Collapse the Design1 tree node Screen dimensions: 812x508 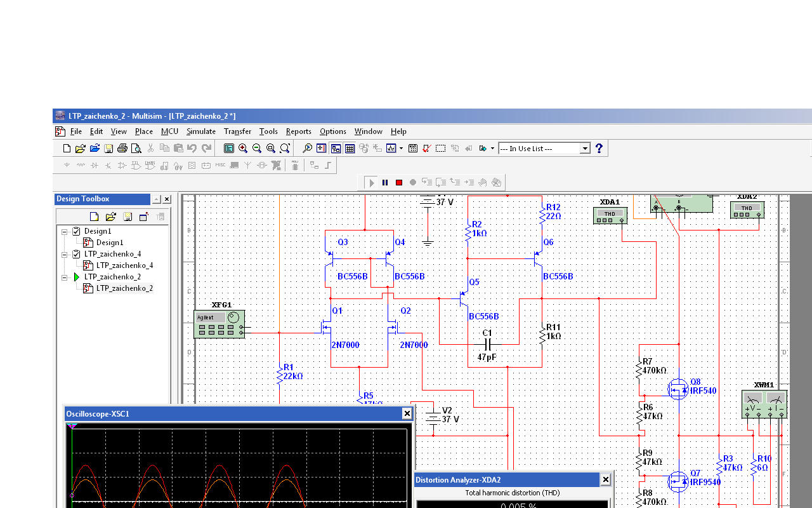tap(64, 232)
